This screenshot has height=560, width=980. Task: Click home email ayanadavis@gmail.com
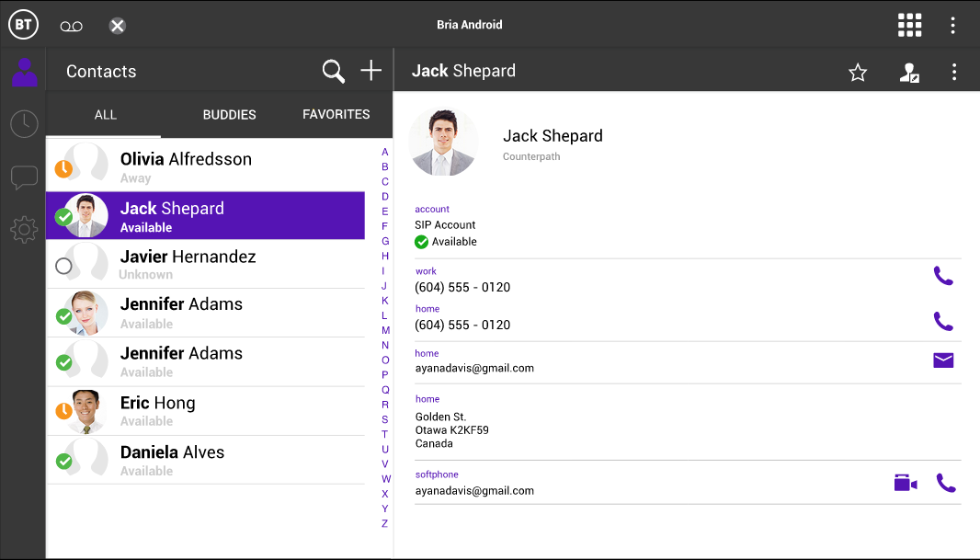pyautogui.click(x=474, y=368)
